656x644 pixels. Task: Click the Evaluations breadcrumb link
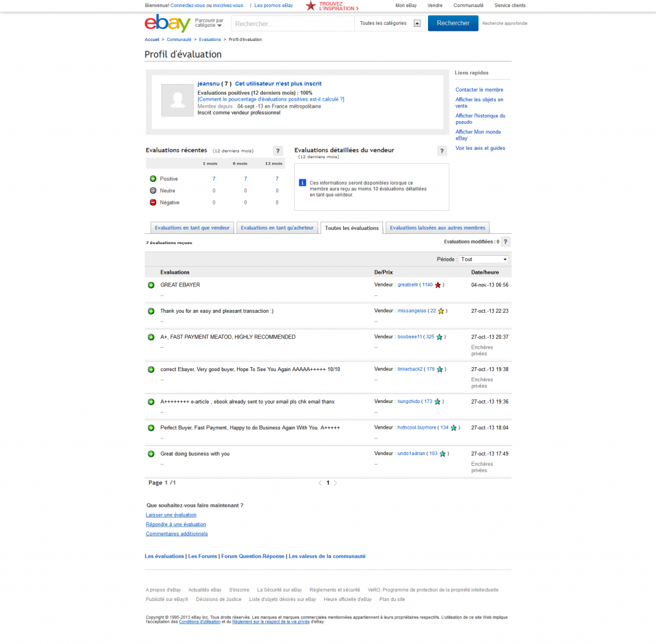coord(209,39)
